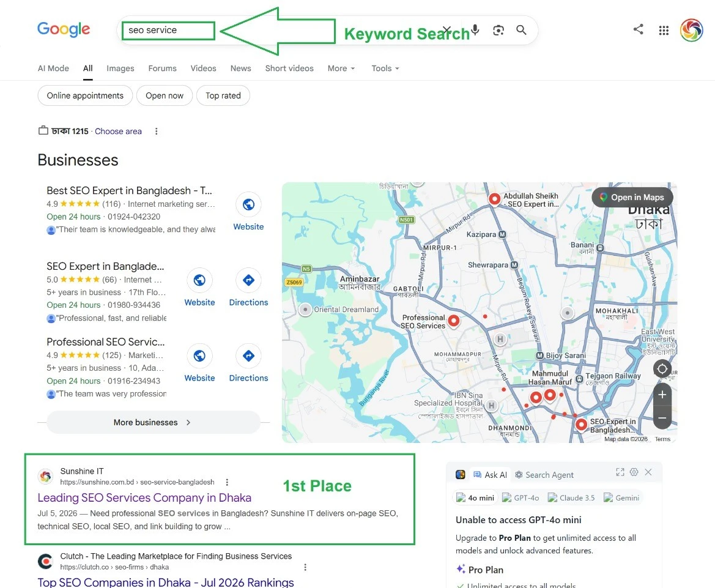715x588 pixels.
Task: Click Clutch site favicon
Action: click(46, 561)
